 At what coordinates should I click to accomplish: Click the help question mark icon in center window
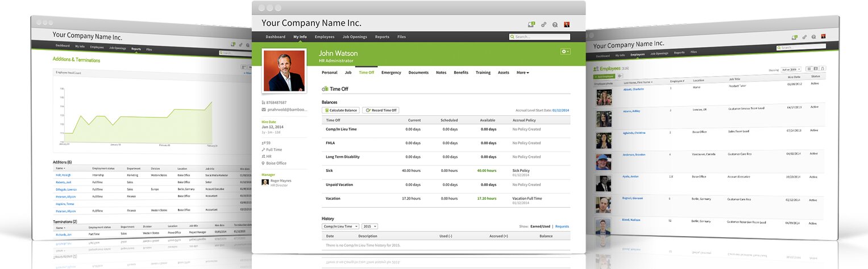555,24
